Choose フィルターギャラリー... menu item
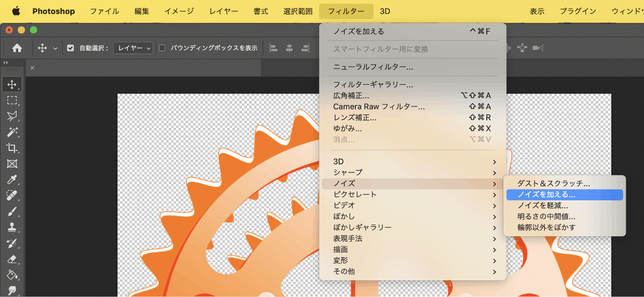This screenshot has width=644, height=297. 413,85
